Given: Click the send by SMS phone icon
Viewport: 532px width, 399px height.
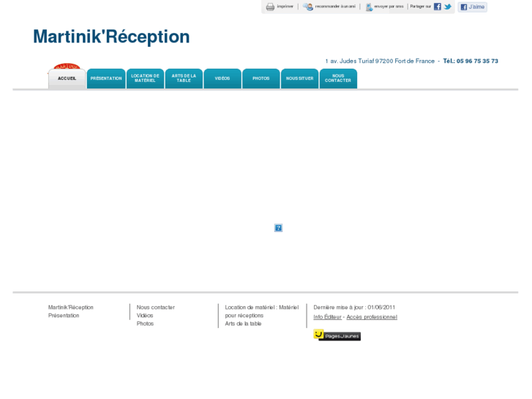Looking at the screenshot, I should coord(369,7).
